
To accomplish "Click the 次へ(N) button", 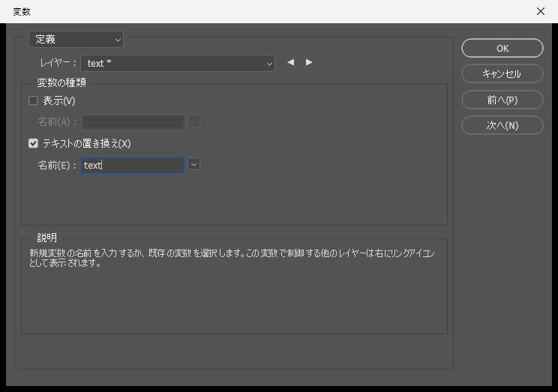I will 502,125.
